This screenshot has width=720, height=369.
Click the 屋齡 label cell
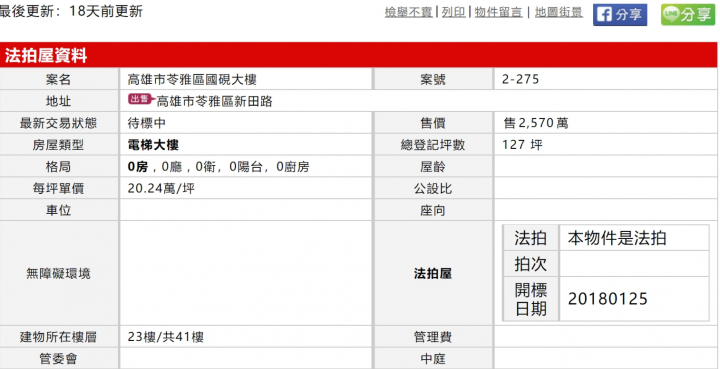(x=433, y=167)
